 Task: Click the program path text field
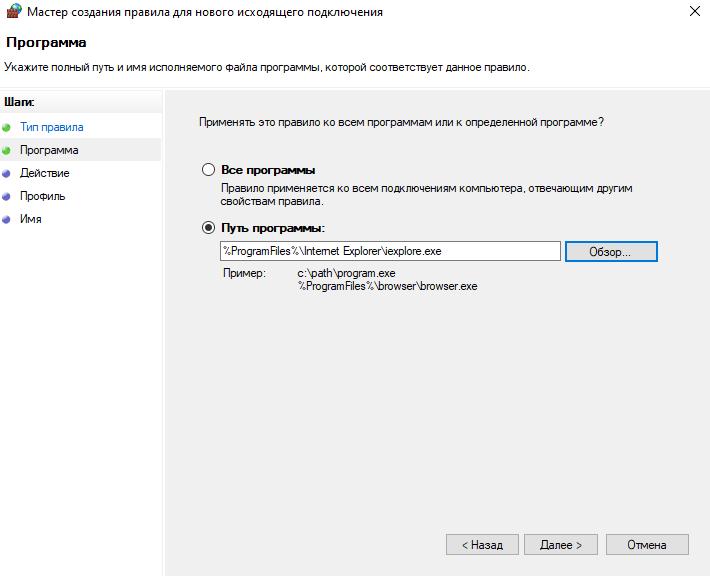pos(390,251)
